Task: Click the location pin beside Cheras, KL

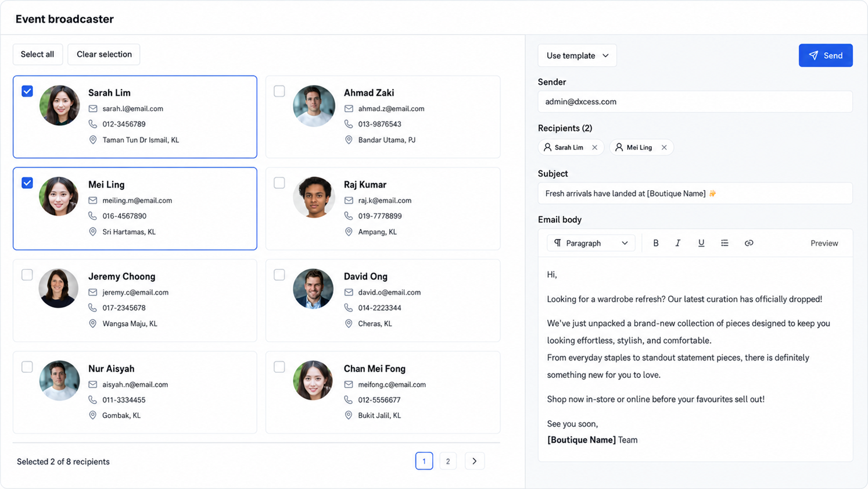Action: click(349, 323)
